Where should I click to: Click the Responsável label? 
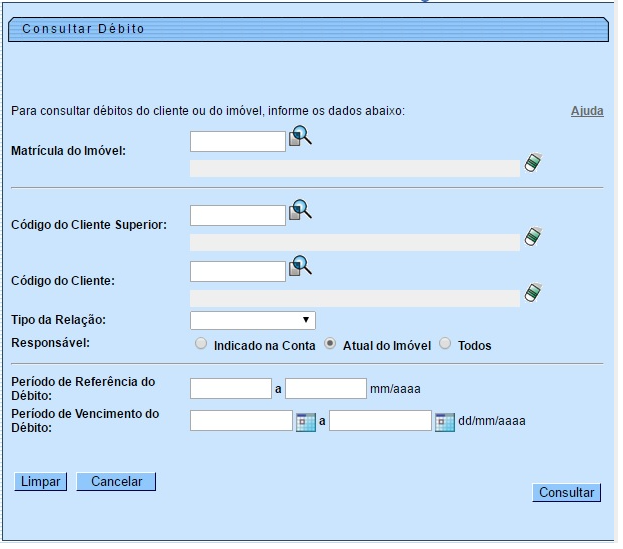click(x=50, y=345)
